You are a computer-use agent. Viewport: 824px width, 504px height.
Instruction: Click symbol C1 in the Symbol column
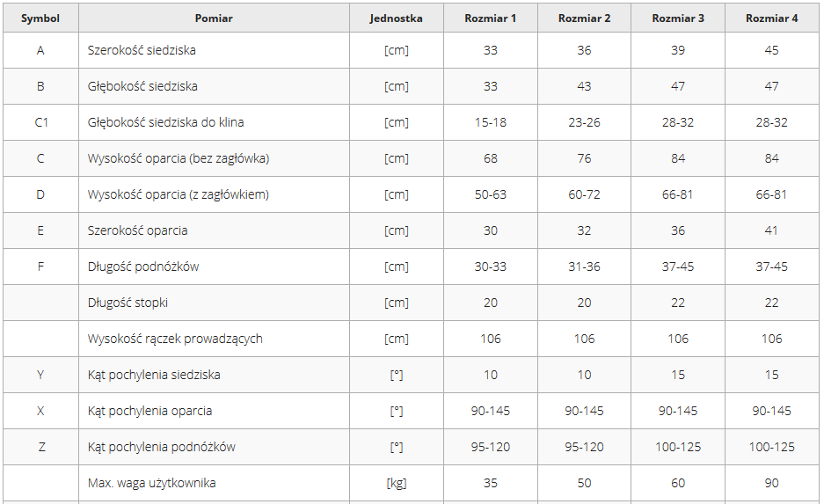pos(40,122)
